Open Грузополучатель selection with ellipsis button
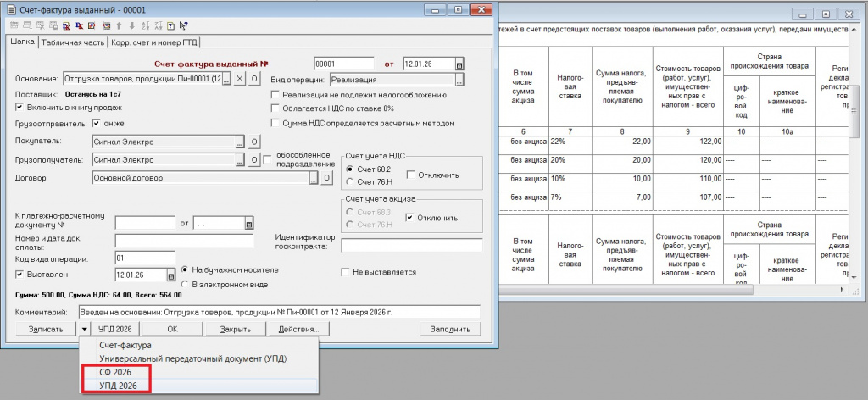 click(x=241, y=160)
